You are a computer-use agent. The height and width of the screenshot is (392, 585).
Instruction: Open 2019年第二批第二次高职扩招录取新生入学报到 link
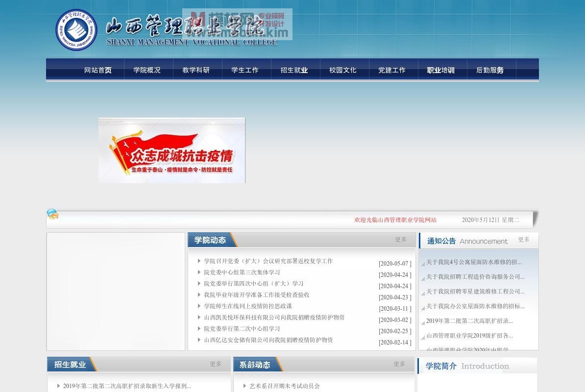click(127, 386)
